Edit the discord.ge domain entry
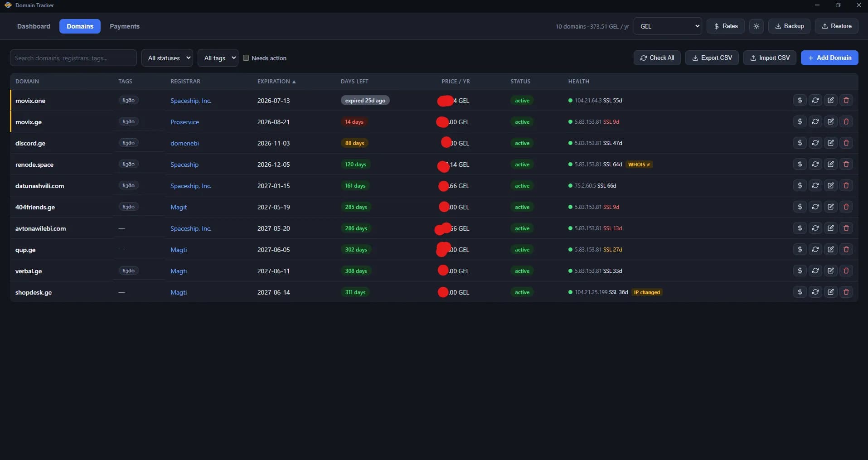 [x=831, y=143]
